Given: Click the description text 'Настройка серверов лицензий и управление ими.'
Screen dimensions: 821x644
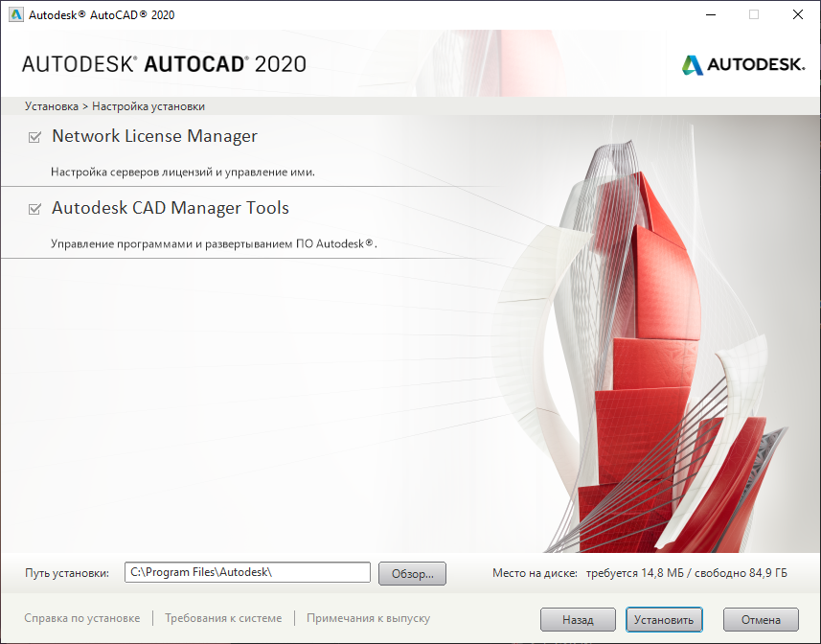Looking at the screenshot, I should pos(183,172).
